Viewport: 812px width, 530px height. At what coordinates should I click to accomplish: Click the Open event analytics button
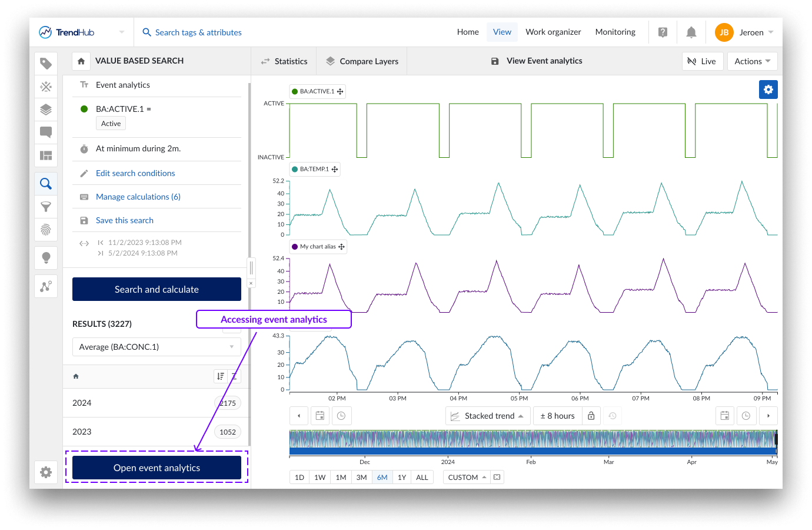tap(157, 468)
